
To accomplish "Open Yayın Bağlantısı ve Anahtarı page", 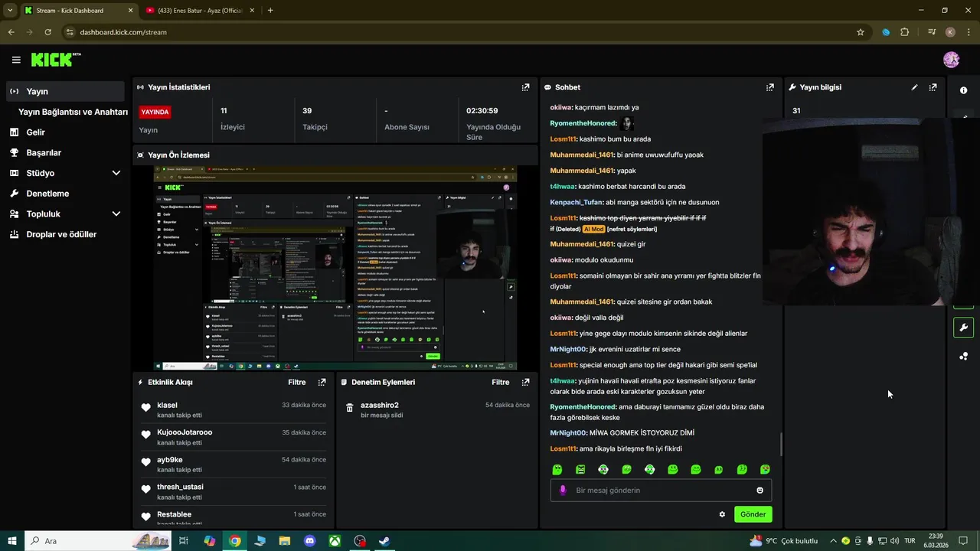I will tap(73, 112).
